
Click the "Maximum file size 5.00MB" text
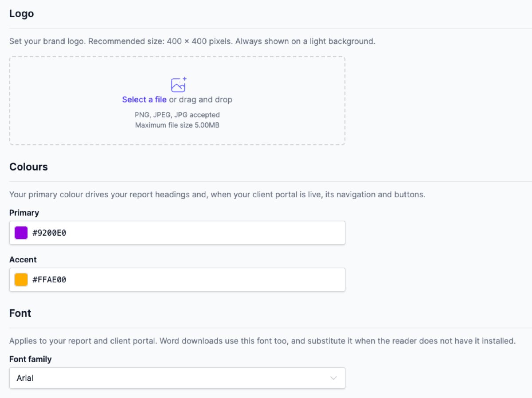pos(177,125)
